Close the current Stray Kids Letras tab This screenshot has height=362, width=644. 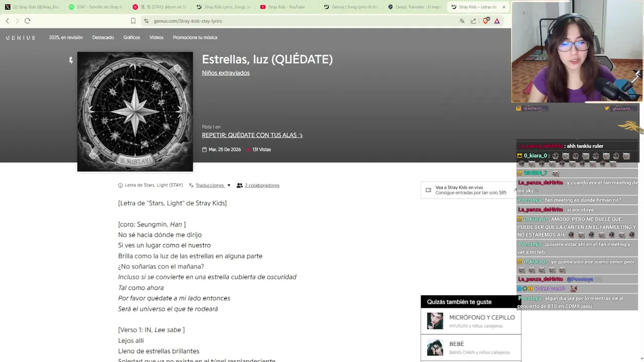pos(504,7)
